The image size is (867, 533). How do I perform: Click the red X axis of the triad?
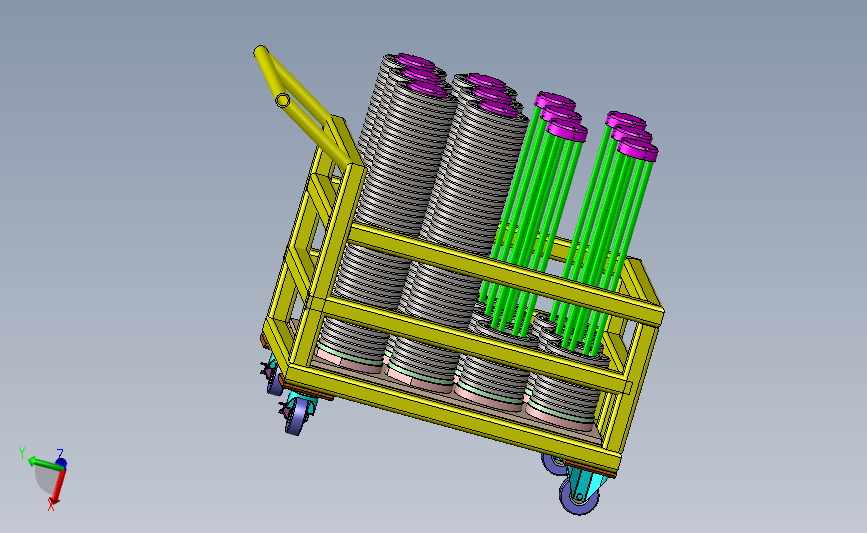(58, 487)
